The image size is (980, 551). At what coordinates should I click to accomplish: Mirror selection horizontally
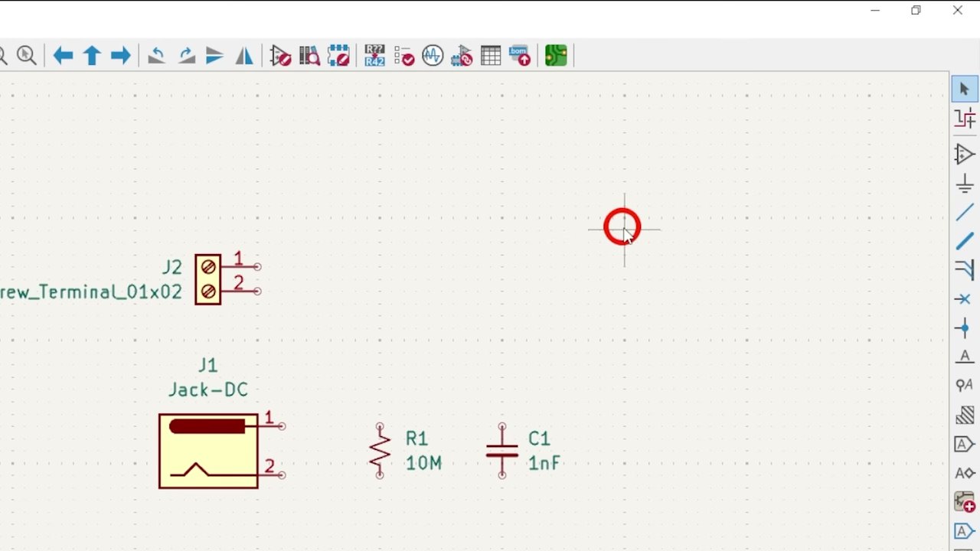(244, 55)
